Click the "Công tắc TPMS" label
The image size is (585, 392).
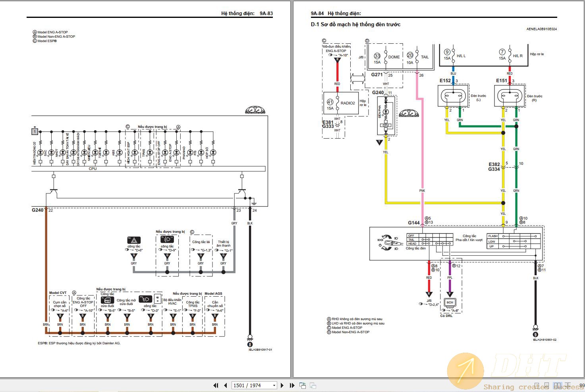(x=193, y=304)
